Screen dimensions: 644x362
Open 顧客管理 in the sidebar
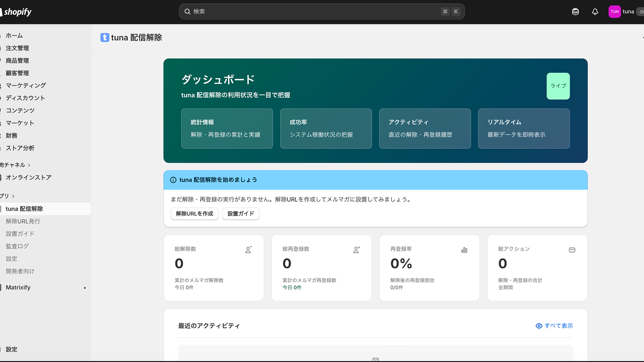[x=17, y=73]
